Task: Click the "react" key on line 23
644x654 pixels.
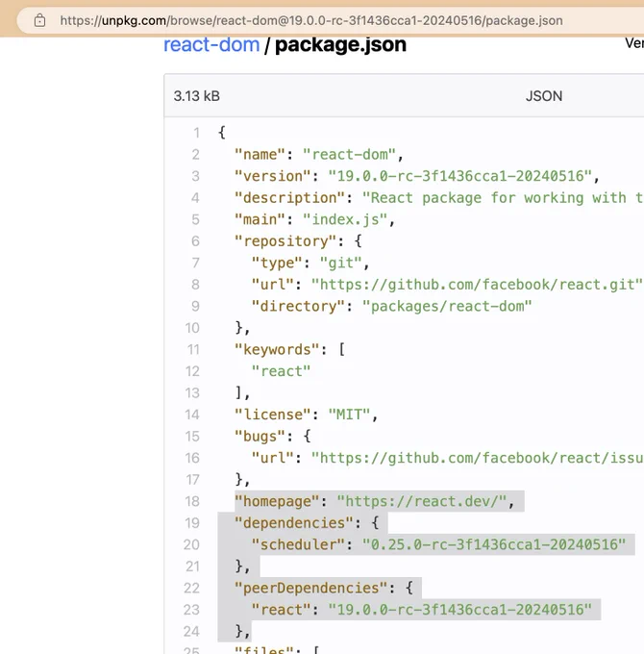Action: point(282,610)
